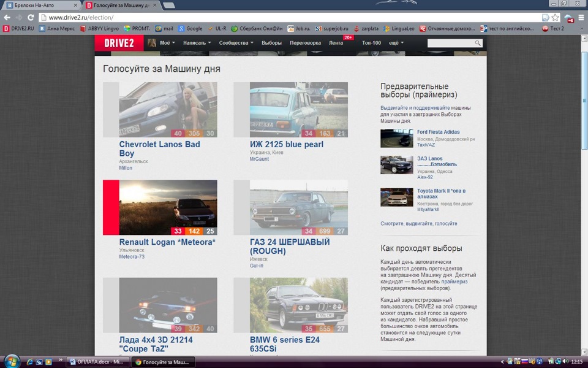The width and height of the screenshot is (588, 368).
Task: Click the Chevrolet Lanos car photo
Action: click(x=168, y=110)
